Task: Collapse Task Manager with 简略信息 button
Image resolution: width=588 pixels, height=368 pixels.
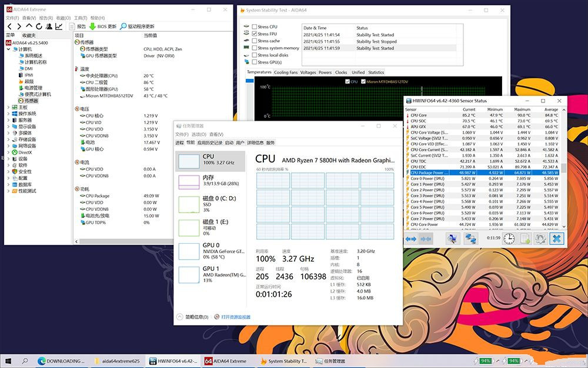Action: pos(193,317)
